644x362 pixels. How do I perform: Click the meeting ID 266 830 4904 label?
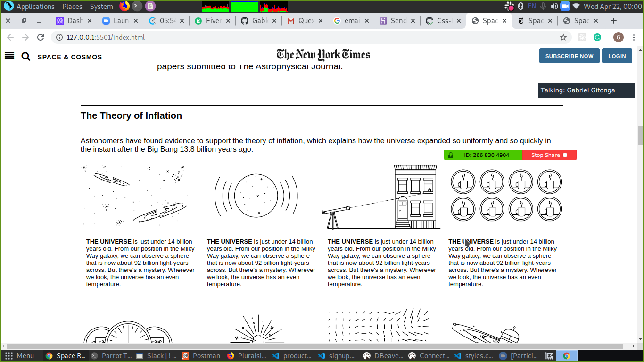[x=487, y=155]
